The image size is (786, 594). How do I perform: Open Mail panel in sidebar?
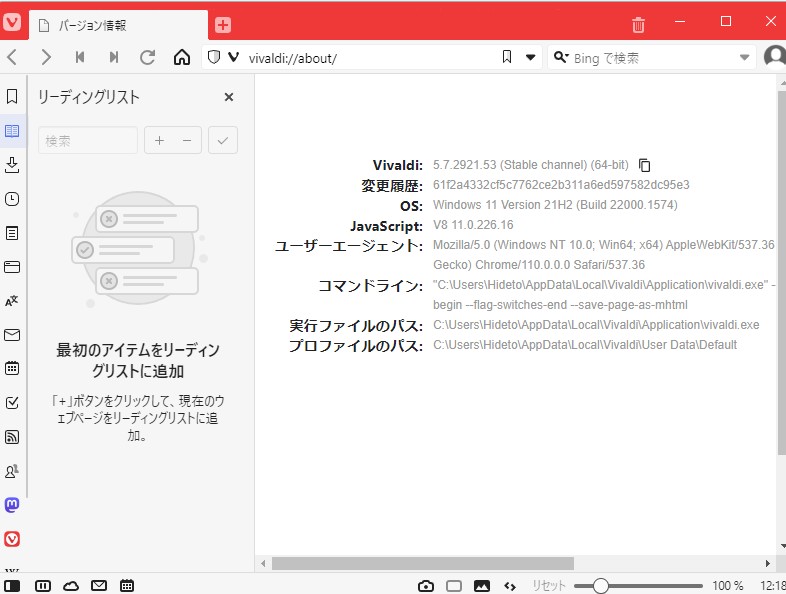coord(12,335)
